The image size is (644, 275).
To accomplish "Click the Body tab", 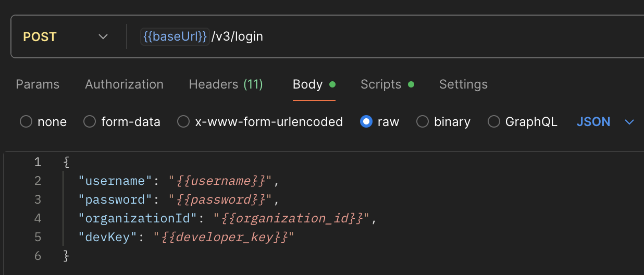I will 314,84.
